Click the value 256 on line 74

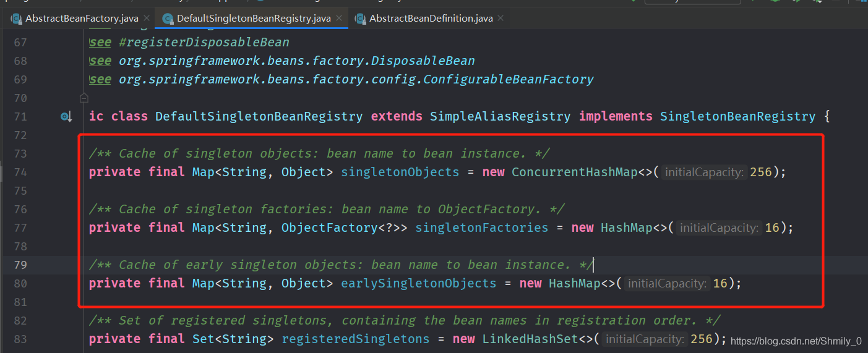[761, 172]
